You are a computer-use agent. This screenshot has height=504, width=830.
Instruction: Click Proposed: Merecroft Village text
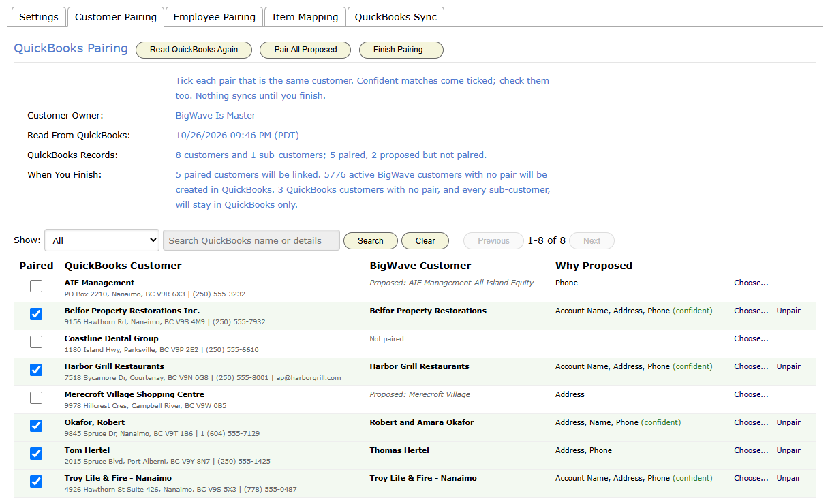(420, 394)
